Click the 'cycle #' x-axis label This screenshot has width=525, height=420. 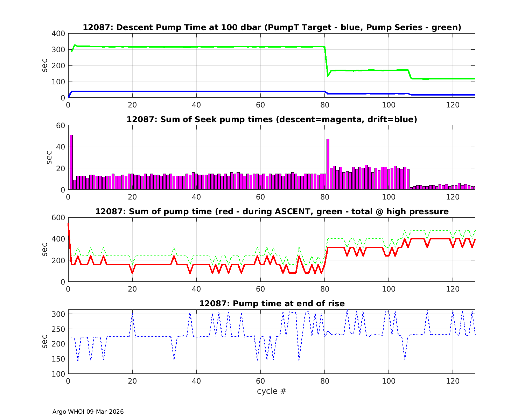coord(272,391)
